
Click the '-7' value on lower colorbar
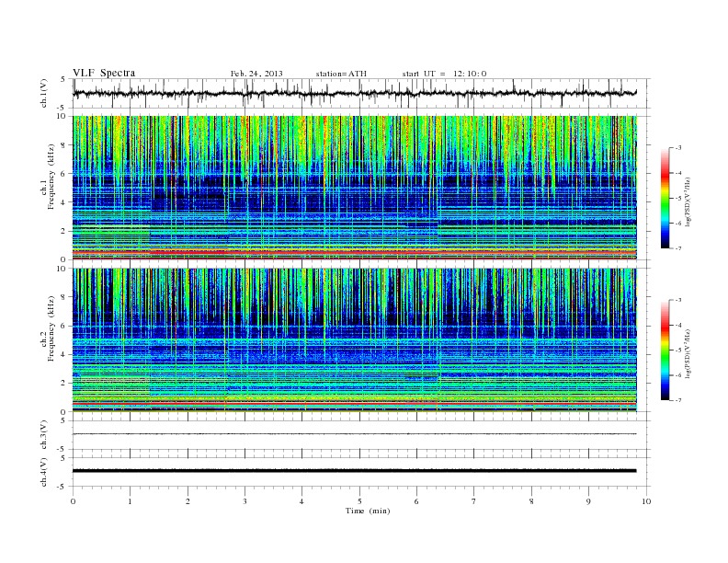[x=677, y=400]
